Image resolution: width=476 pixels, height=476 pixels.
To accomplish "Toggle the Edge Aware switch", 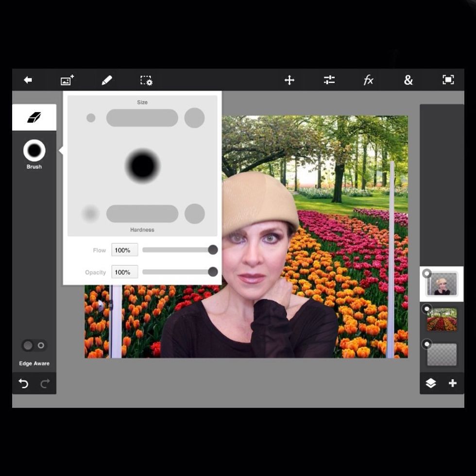I will pos(34,345).
